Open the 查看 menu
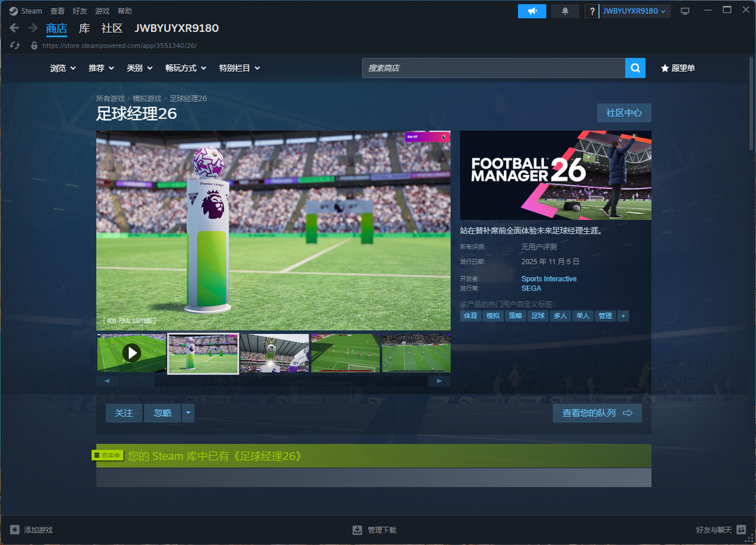Image resolution: width=756 pixels, height=545 pixels. (57, 11)
